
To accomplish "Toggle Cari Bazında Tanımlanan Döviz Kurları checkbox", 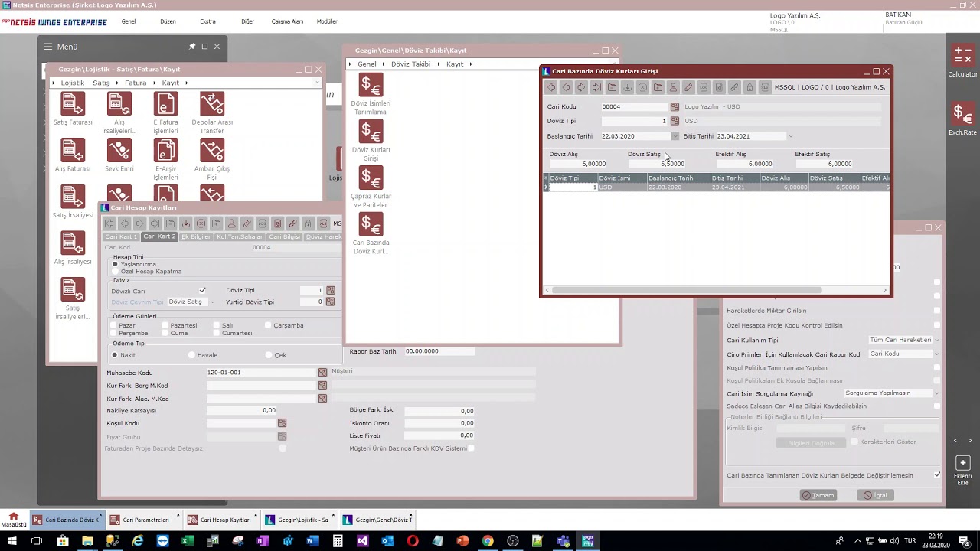I will [x=937, y=475].
